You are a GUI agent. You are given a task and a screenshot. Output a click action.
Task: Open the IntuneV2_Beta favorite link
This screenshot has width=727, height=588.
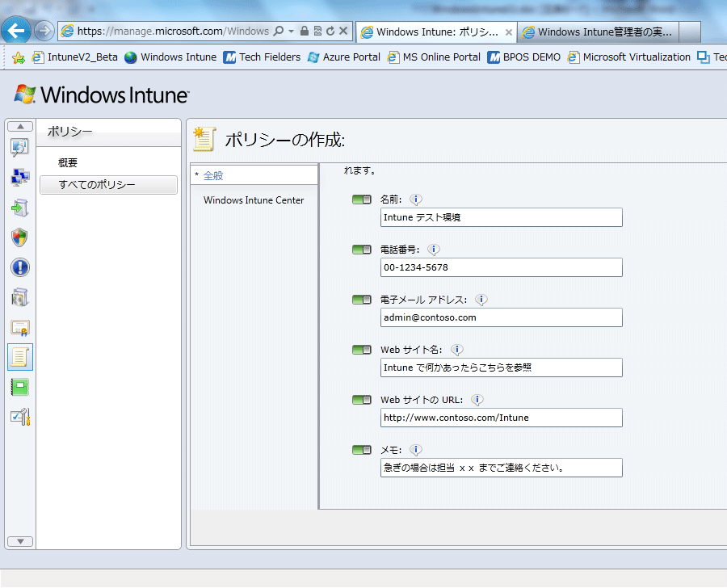pyautogui.click(x=74, y=57)
